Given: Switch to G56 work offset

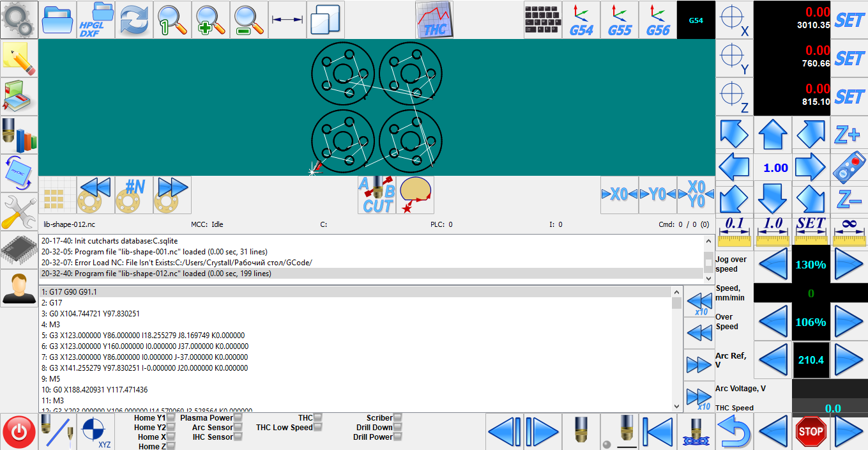Looking at the screenshot, I should 658,20.
